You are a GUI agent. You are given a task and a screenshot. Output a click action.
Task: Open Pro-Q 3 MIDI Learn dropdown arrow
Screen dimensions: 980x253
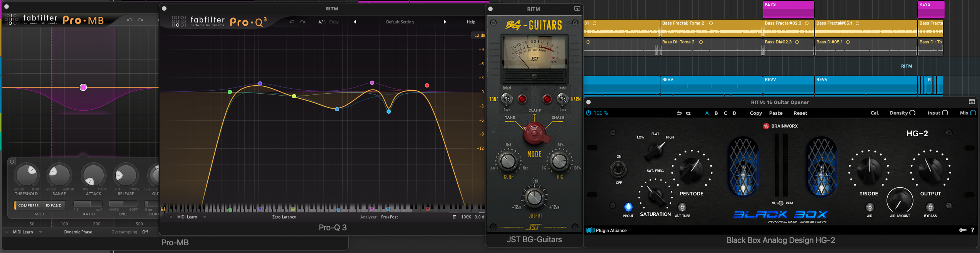point(205,217)
